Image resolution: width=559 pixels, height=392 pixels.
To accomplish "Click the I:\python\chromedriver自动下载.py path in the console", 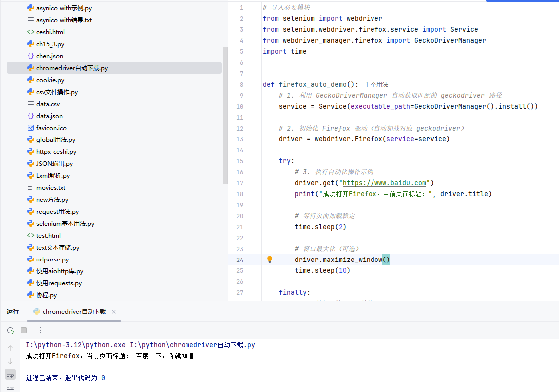I will (x=192, y=345).
